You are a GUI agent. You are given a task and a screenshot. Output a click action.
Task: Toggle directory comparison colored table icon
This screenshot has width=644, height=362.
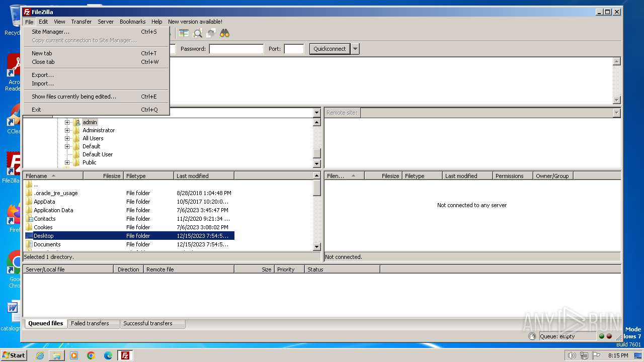coord(184,33)
